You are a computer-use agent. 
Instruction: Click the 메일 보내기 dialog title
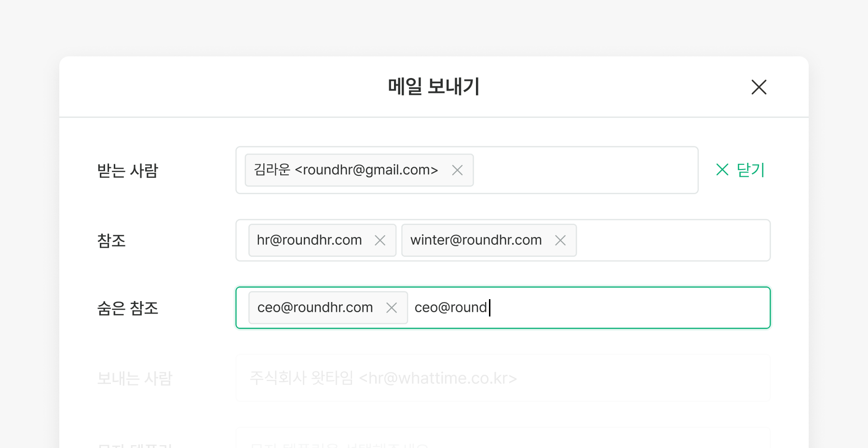pos(434,87)
